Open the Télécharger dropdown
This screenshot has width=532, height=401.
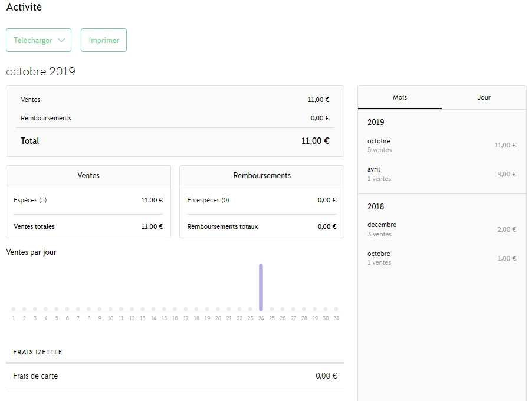coord(38,40)
